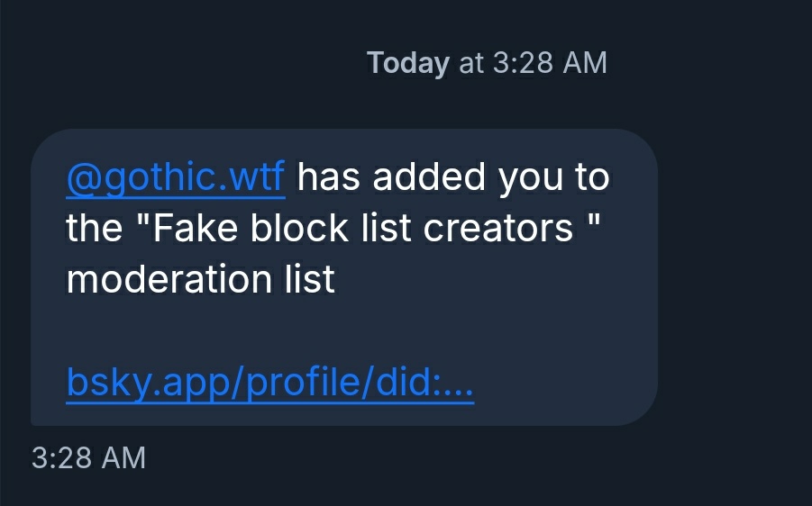Screen dimensions: 812x506
Task: Open the @gothic.wtf profile mention
Action: pyautogui.click(x=176, y=178)
